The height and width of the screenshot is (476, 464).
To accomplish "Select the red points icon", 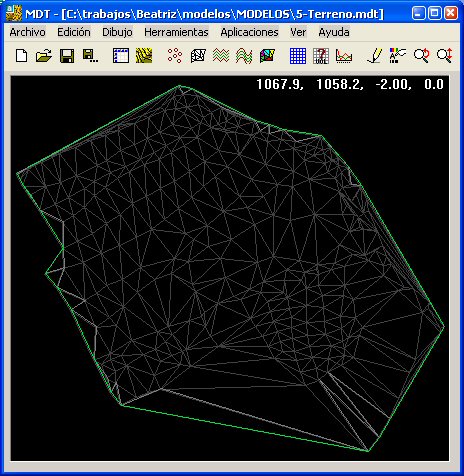I will (x=175, y=55).
